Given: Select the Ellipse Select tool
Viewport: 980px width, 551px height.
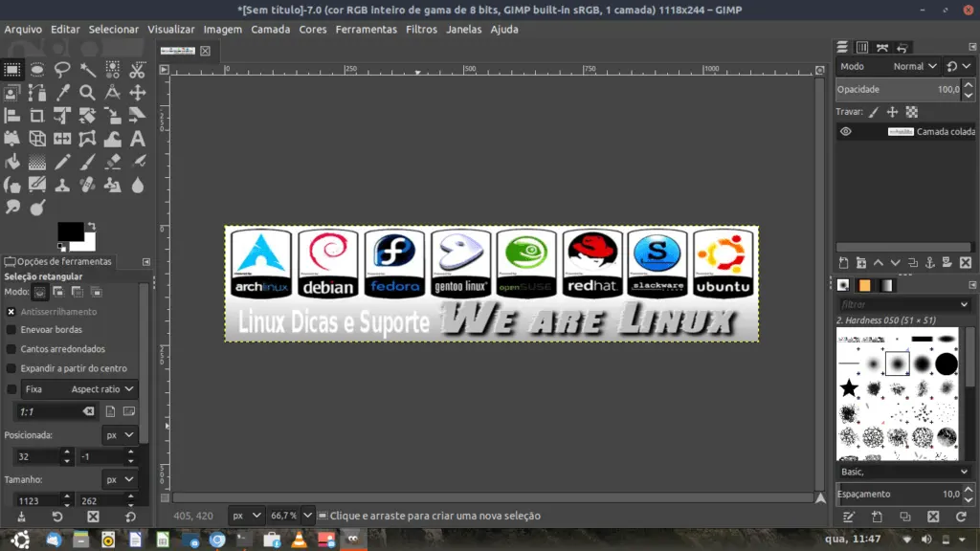Looking at the screenshot, I should point(37,69).
